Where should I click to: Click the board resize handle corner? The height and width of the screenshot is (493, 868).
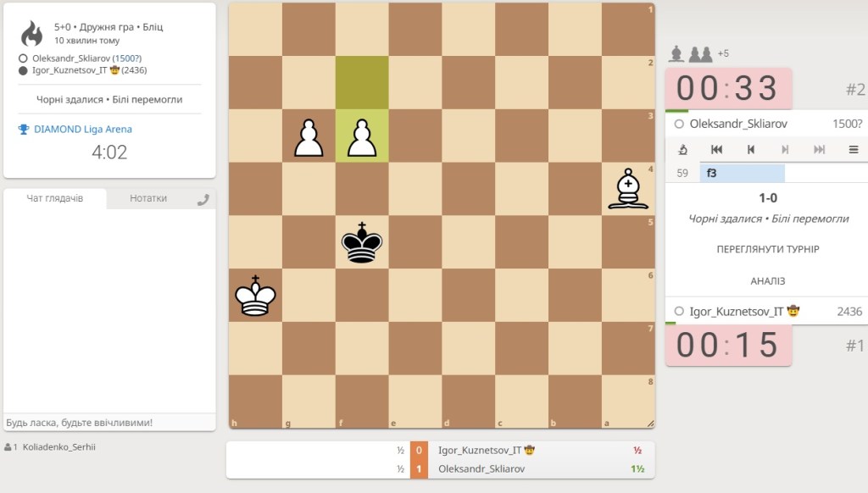[x=650, y=424]
